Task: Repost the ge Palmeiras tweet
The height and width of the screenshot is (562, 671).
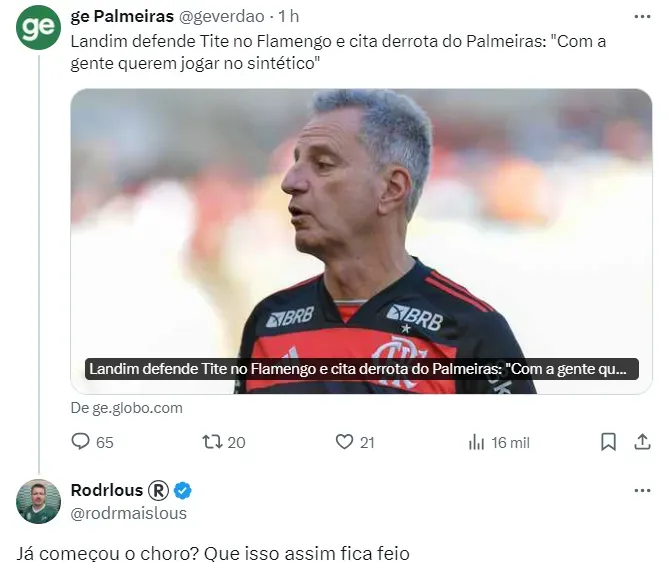Action: pos(212,442)
